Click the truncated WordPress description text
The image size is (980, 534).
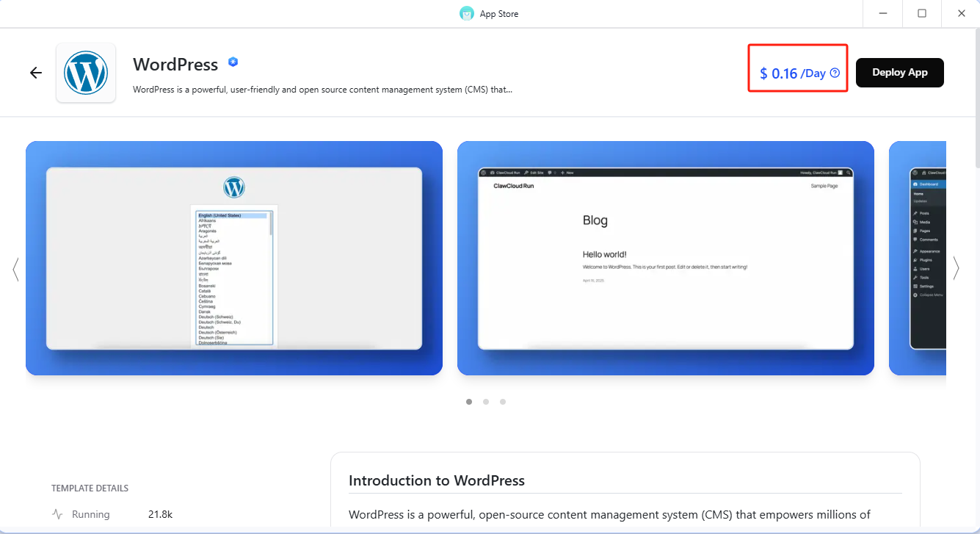point(322,90)
